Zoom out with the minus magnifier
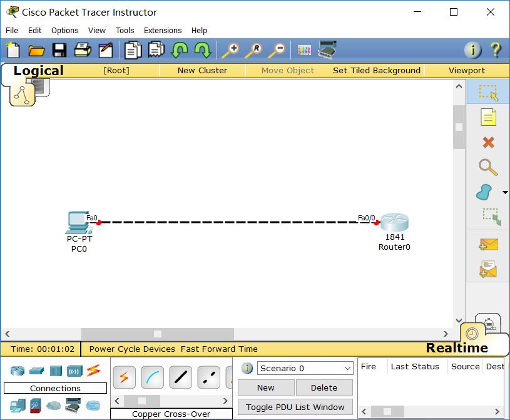The image size is (510, 420). pyautogui.click(x=277, y=50)
